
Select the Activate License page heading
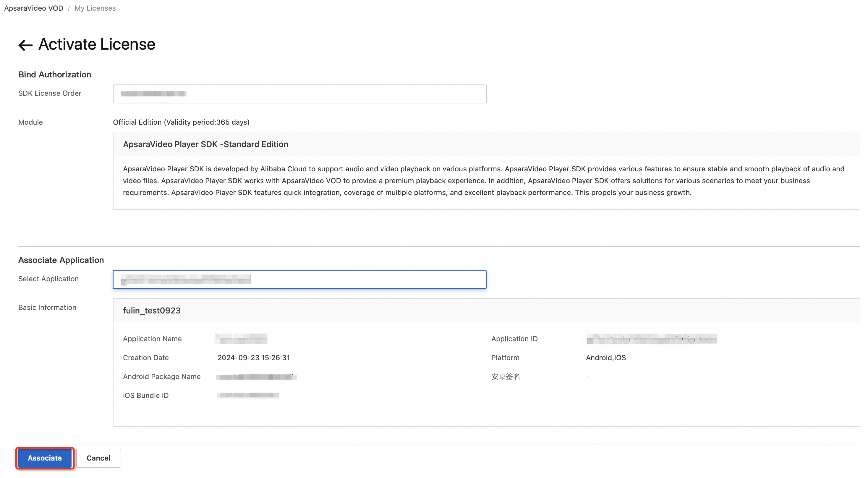[x=97, y=44]
